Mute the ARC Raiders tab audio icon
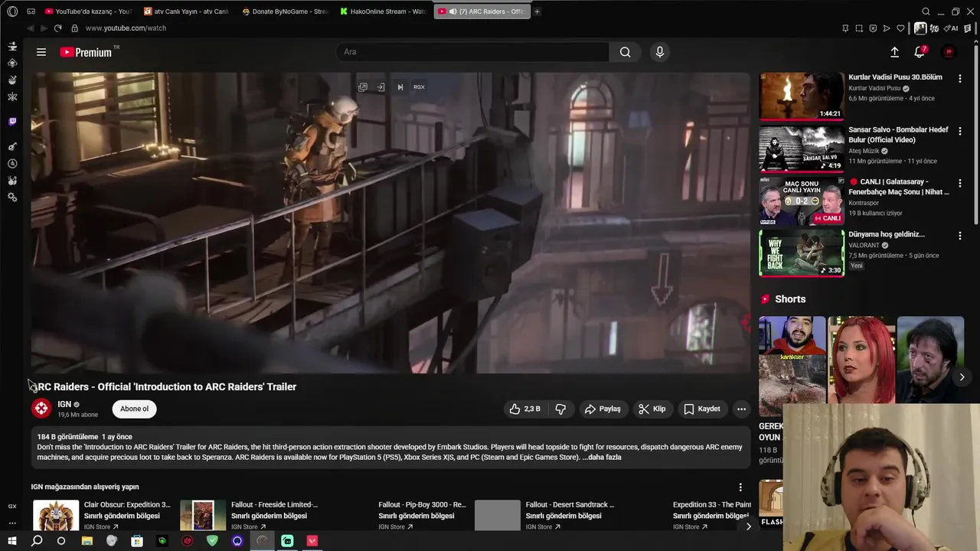Viewport: 980px width, 551px height. pyautogui.click(x=452, y=11)
